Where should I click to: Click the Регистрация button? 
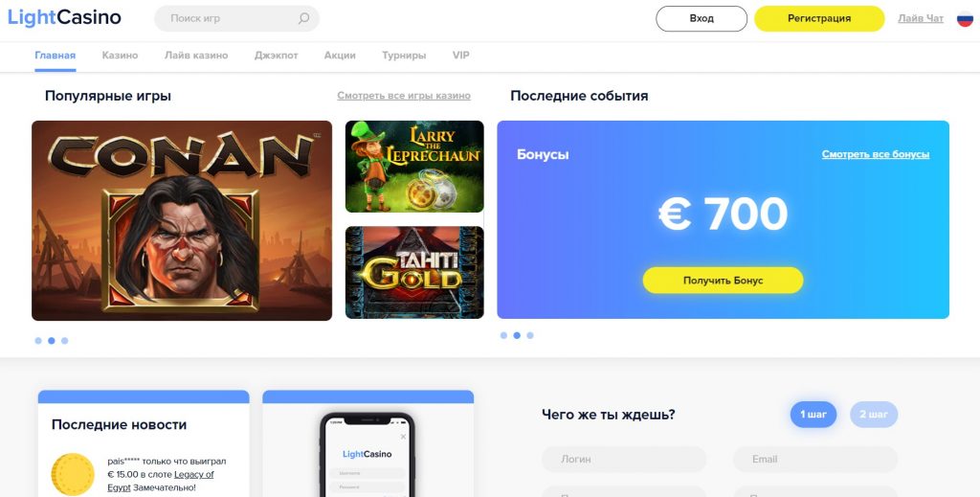click(x=819, y=19)
